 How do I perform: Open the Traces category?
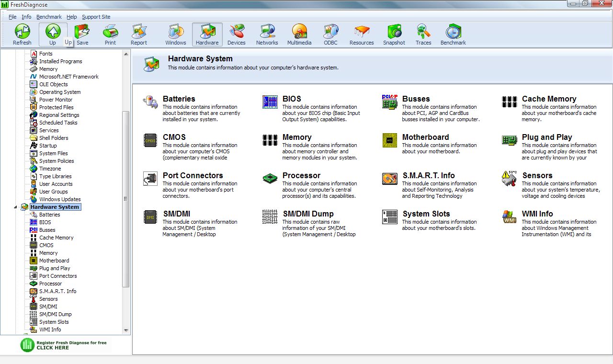[x=423, y=34]
